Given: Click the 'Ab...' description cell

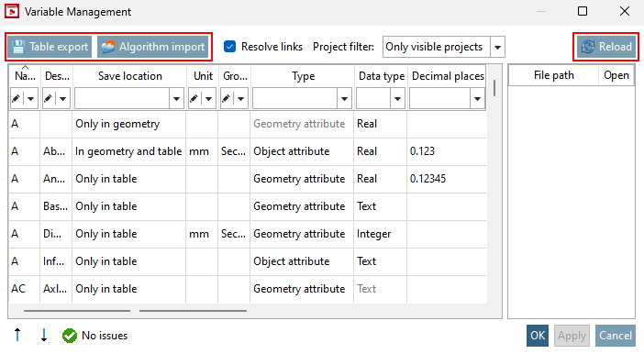Looking at the screenshot, I should point(56,151).
